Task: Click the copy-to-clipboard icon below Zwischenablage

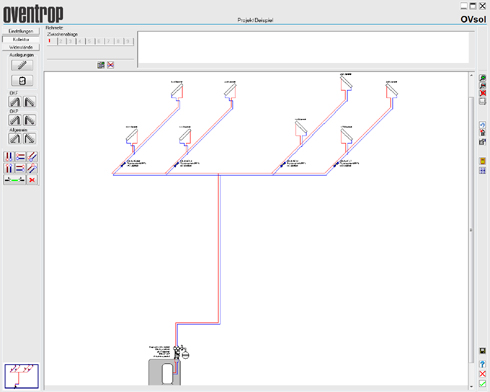Action: pyautogui.click(x=101, y=65)
